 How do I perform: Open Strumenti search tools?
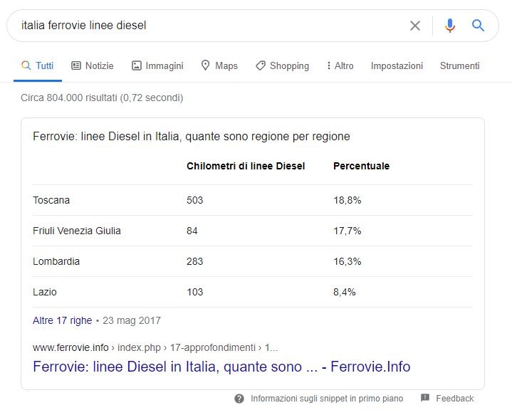[x=460, y=65]
